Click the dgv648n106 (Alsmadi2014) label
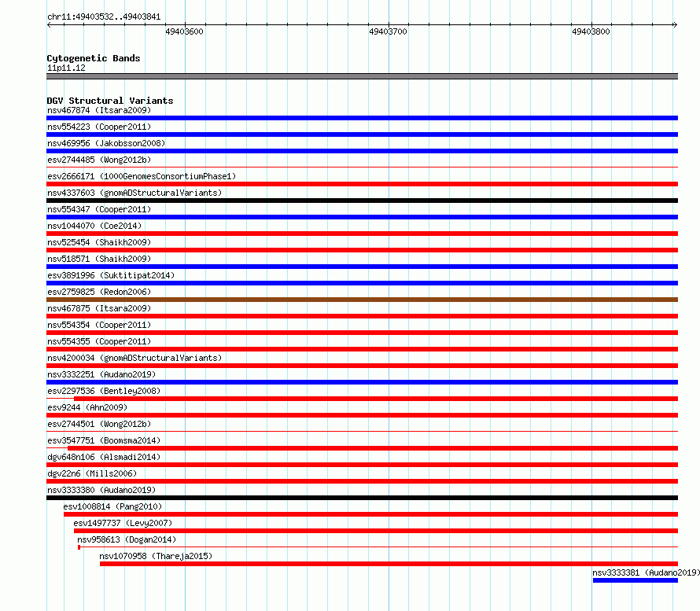Image resolution: width=700 pixels, height=611 pixels. 104,457
